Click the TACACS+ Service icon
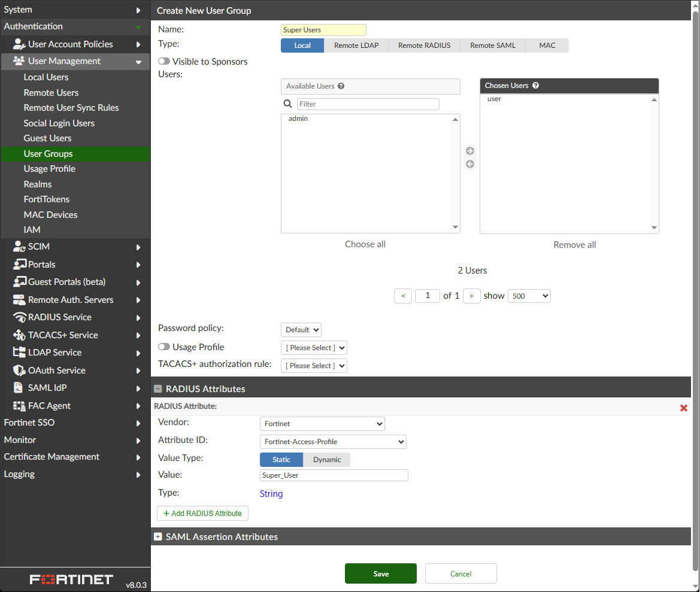The width and height of the screenshot is (700, 592). pyautogui.click(x=19, y=335)
